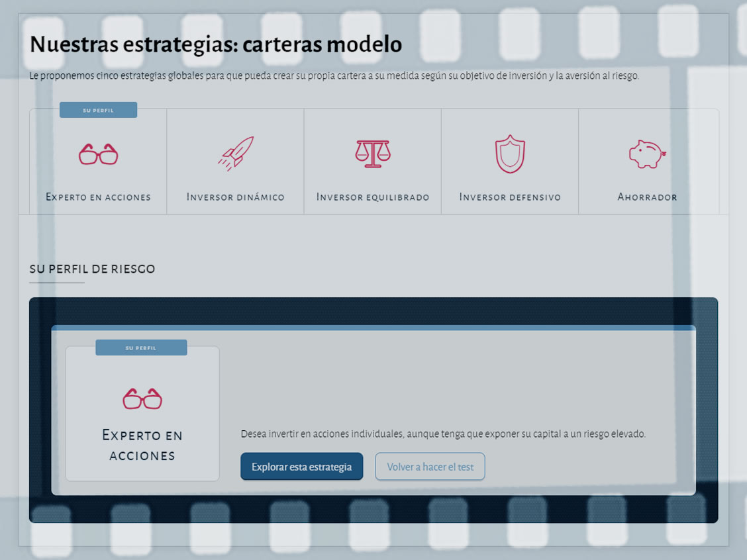Expand the Su Perfil de Riesgo section

[92, 269]
